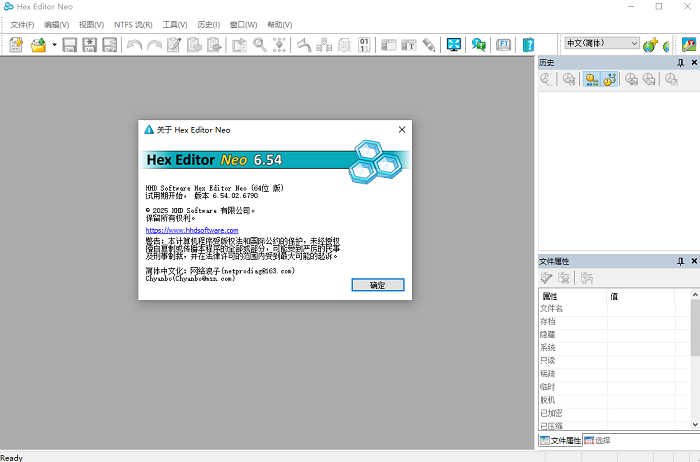Open the 工具(T) menu

pos(175,24)
